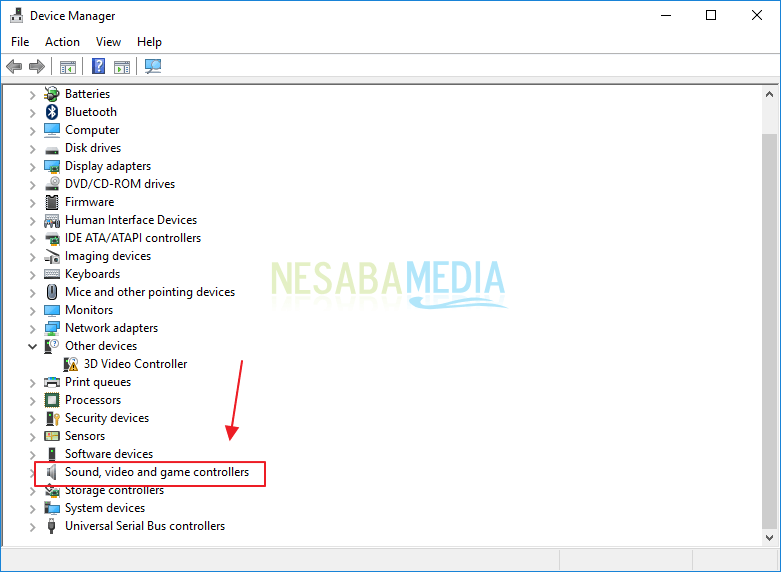Click the scrollbar up arrow
The width and height of the screenshot is (781, 572).
(x=769, y=94)
